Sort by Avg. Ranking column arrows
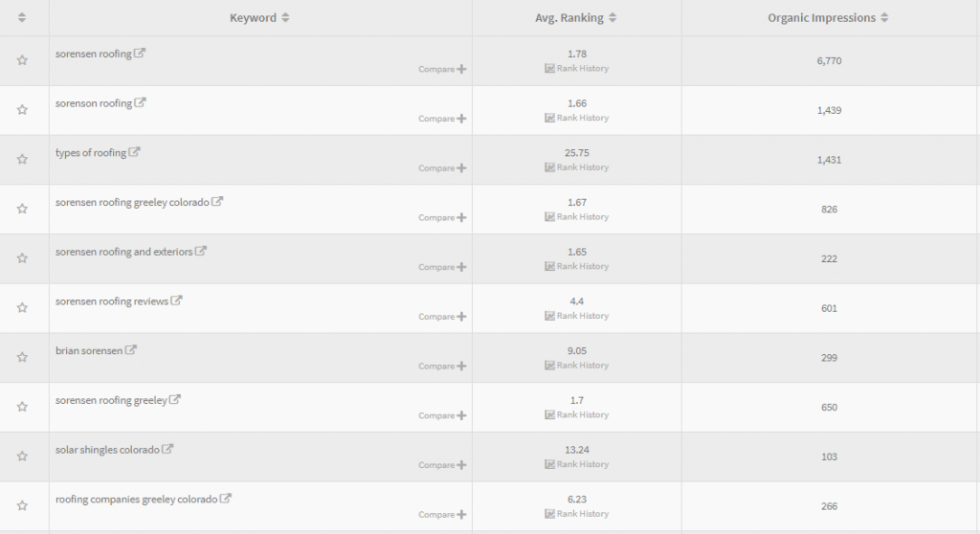980x534 pixels. click(x=612, y=17)
